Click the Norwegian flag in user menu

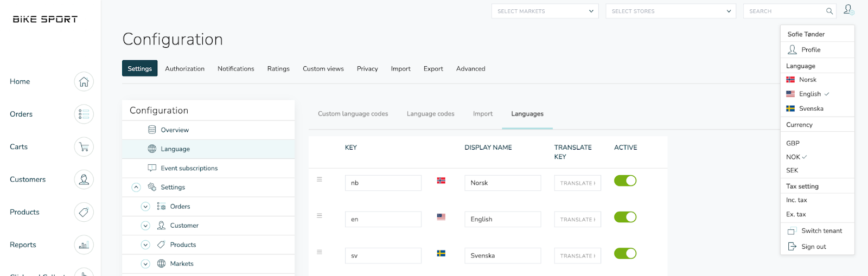click(x=790, y=80)
